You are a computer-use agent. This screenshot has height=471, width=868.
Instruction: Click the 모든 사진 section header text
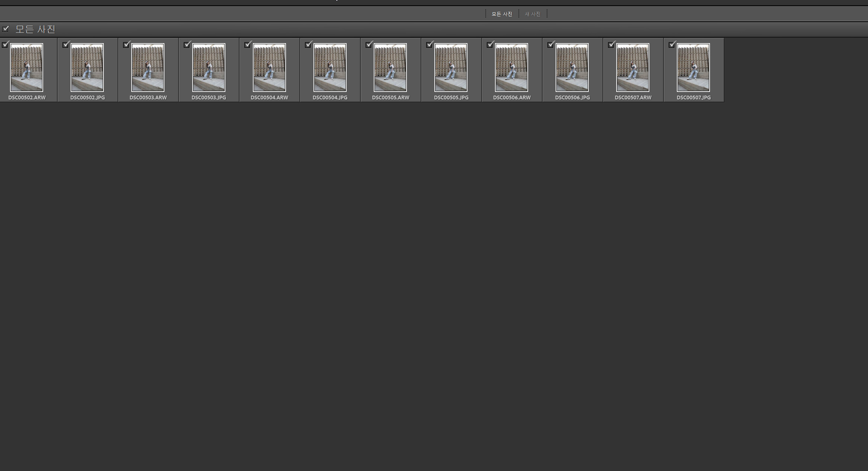(x=35, y=29)
